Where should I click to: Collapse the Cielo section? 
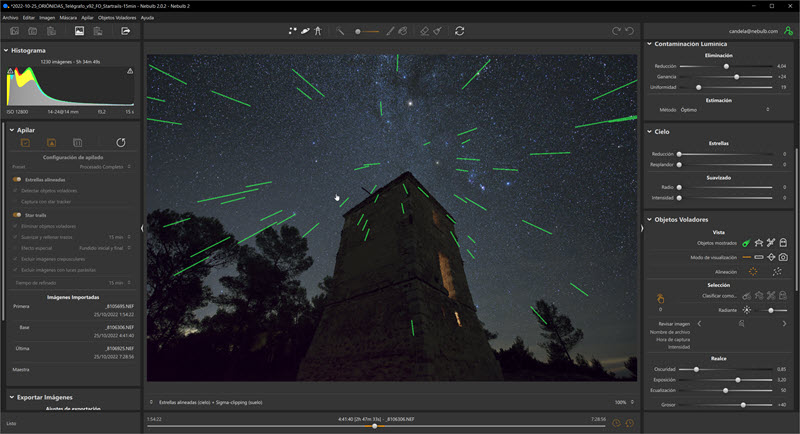pyautogui.click(x=649, y=132)
